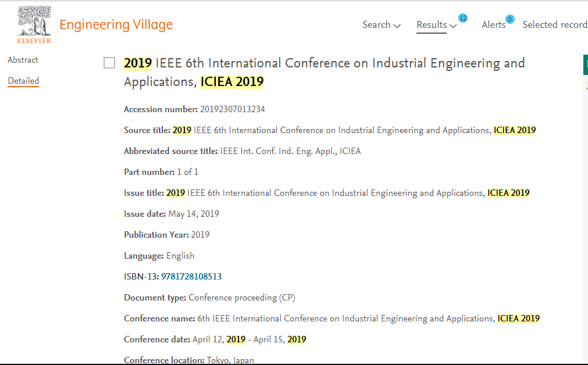Switch to the Detailed view

click(x=23, y=81)
